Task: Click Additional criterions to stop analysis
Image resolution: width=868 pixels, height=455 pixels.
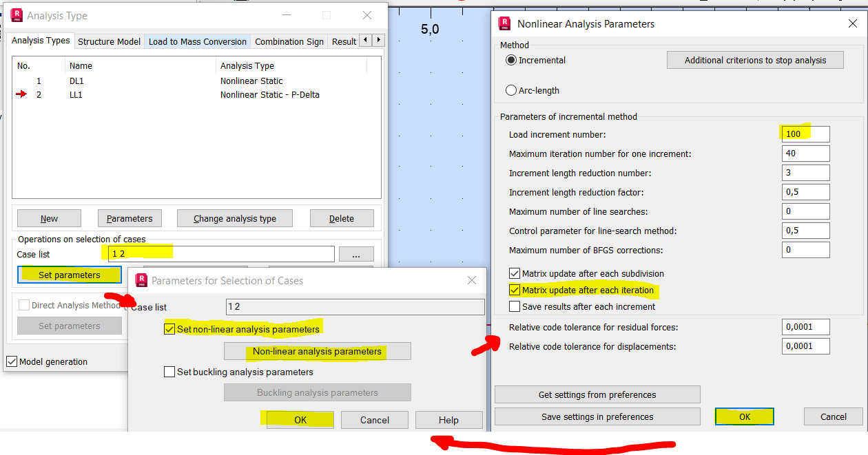Action: pyautogui.click(x=755, y=60)
